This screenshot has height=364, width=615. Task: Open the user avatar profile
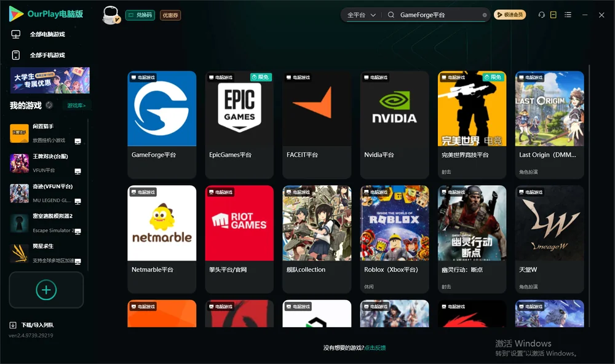[x=111, y=15]
